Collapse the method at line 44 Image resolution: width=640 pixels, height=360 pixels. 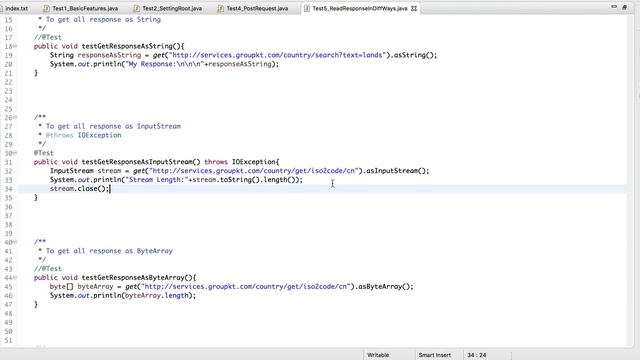coord(15,278)
